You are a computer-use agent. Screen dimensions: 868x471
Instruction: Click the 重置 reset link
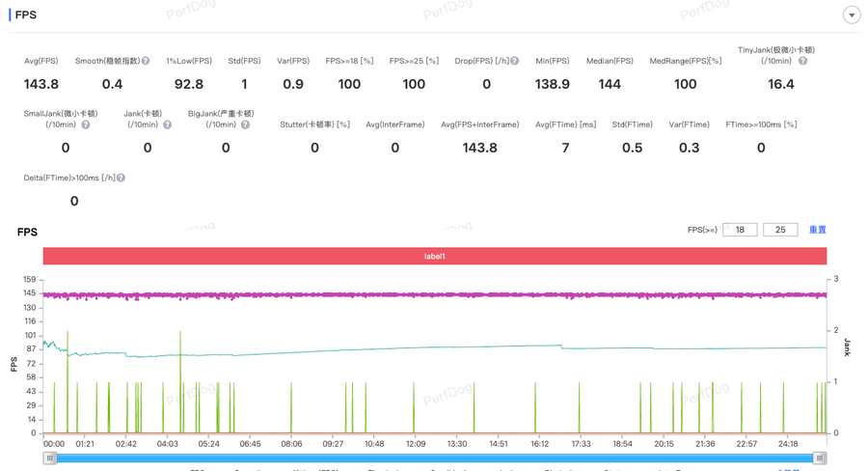(x=817, y=230)
